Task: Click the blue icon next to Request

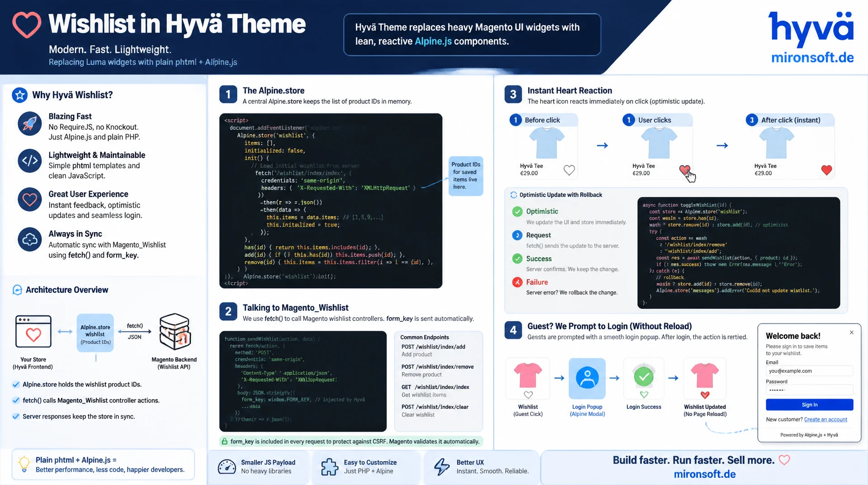Action: (x=517, y=235)
